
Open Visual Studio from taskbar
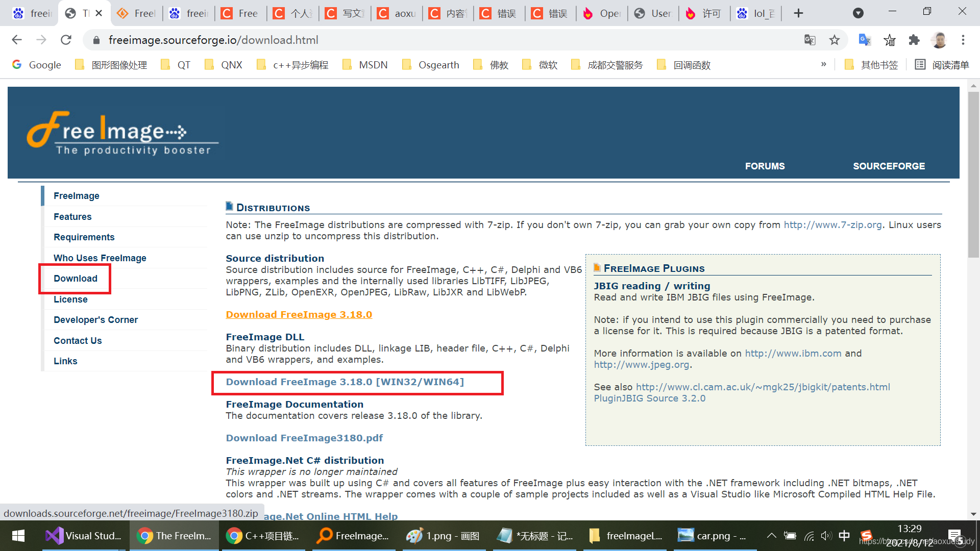click(84, 536)
